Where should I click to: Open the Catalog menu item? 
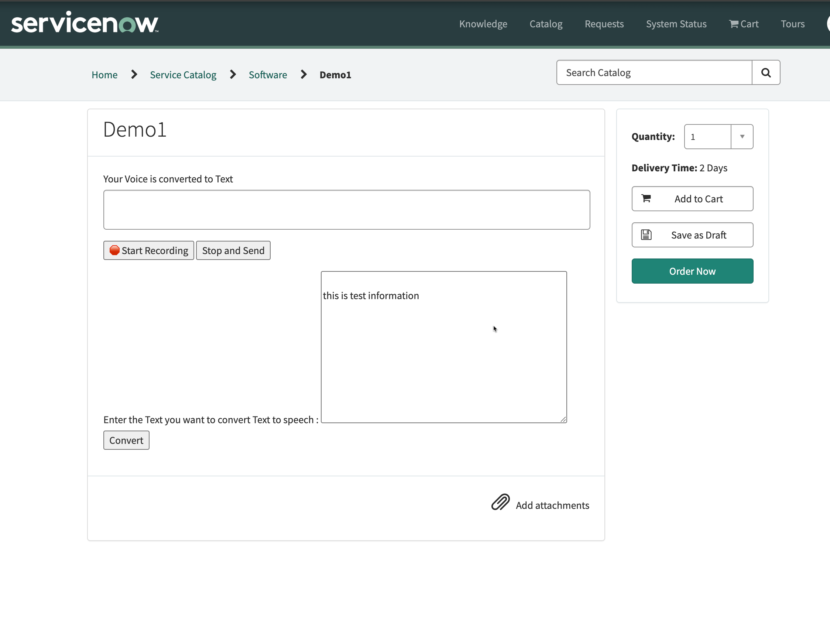pyautogui.click(x=546, y=24)
